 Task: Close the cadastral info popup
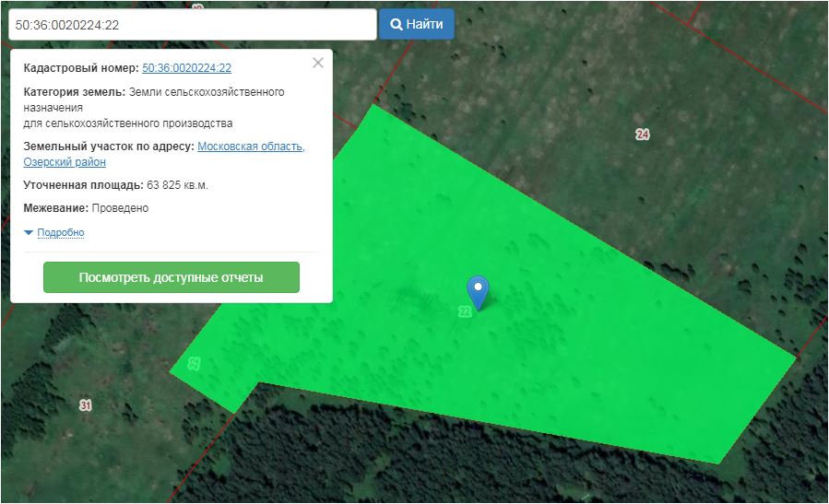(318, 63)
